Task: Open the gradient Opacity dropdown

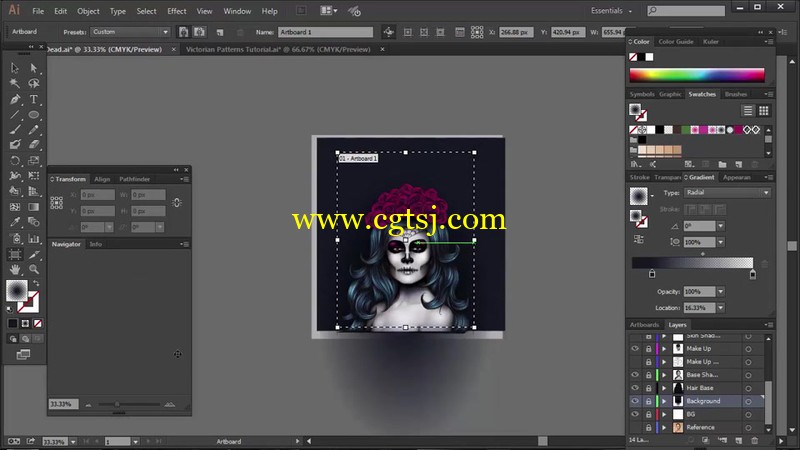Action: [720, 292]
